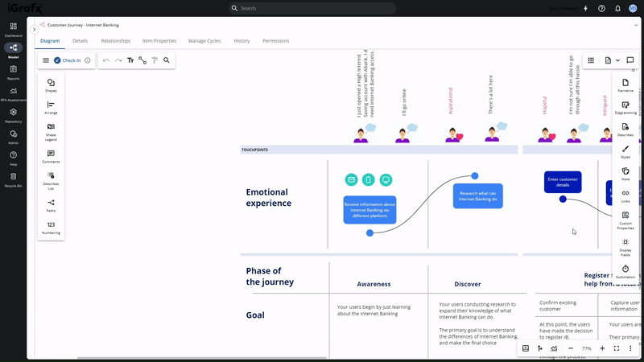The height and width of the screenshot is (362, 644).
Task: Toggle the comments speech bubble
Action: (630, 60)
